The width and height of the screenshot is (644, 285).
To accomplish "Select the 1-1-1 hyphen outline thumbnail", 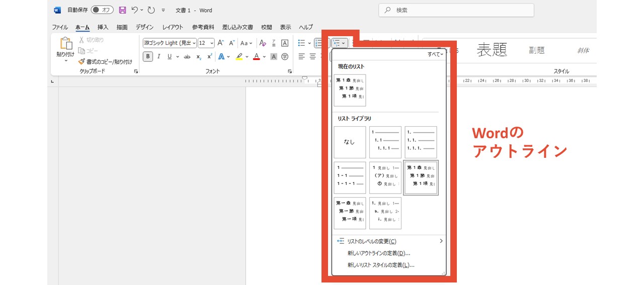I will pos(350,177).
